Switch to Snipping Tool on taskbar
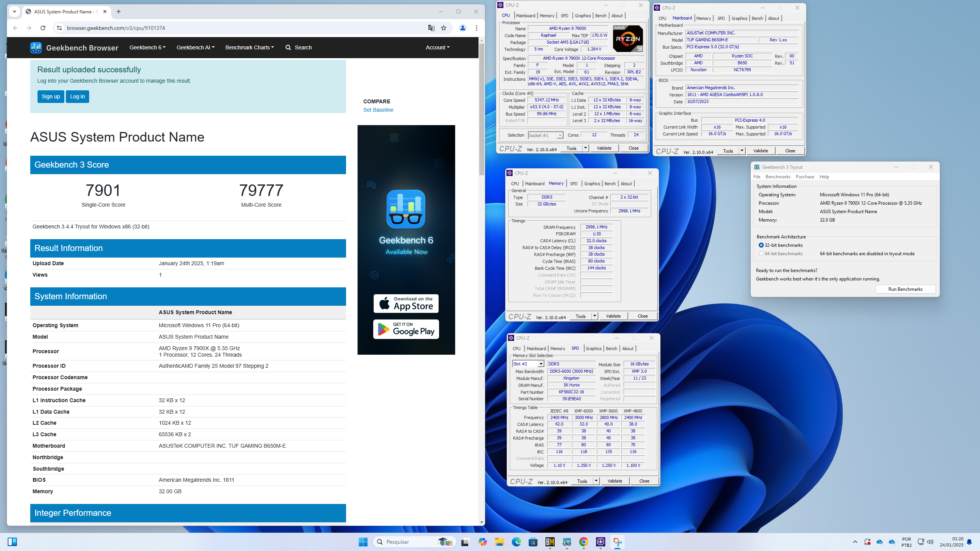 click(x=617, y=542)
